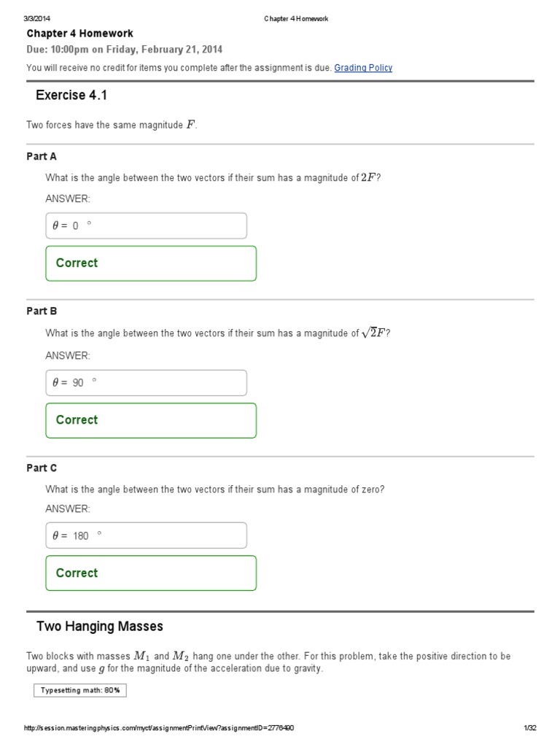The image size is (560, 747).
Task: Click the 3/3/2014 date in the header
Action: click(x=36, y=19)
